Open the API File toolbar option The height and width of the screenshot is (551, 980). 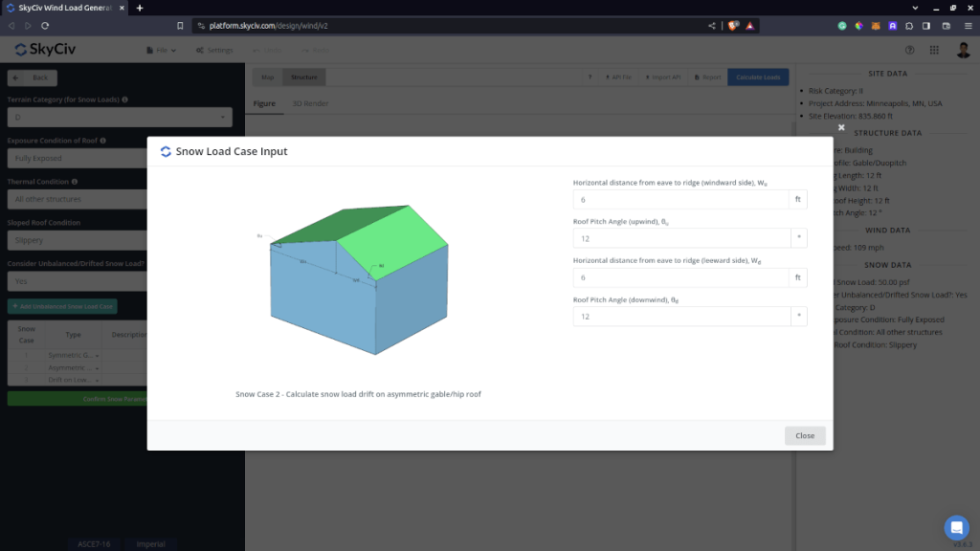pos(618,77)
